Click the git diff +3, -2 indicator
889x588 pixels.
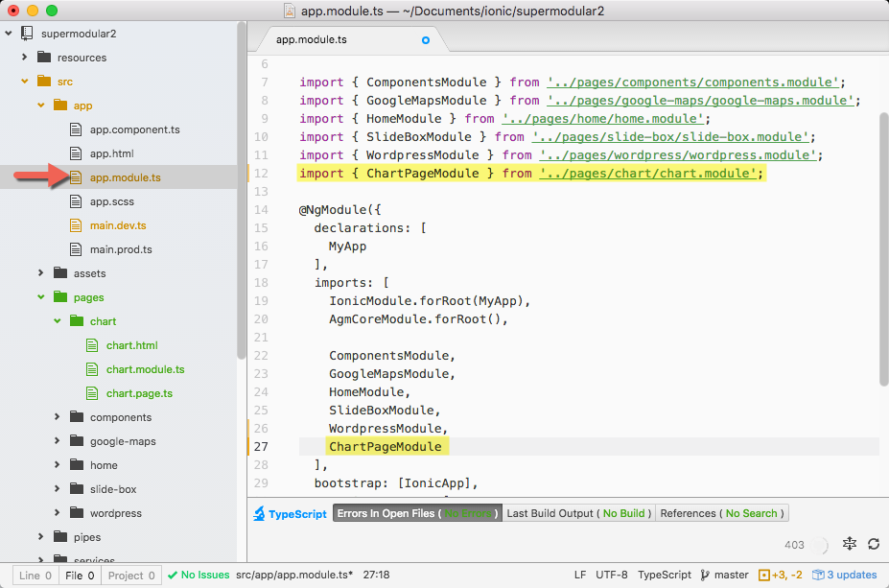point(780,575)
